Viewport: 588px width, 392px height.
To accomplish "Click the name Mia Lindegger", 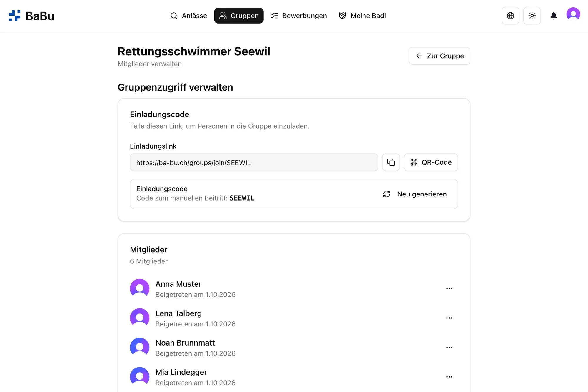I will pyautogui.click(x=181, y=372).
